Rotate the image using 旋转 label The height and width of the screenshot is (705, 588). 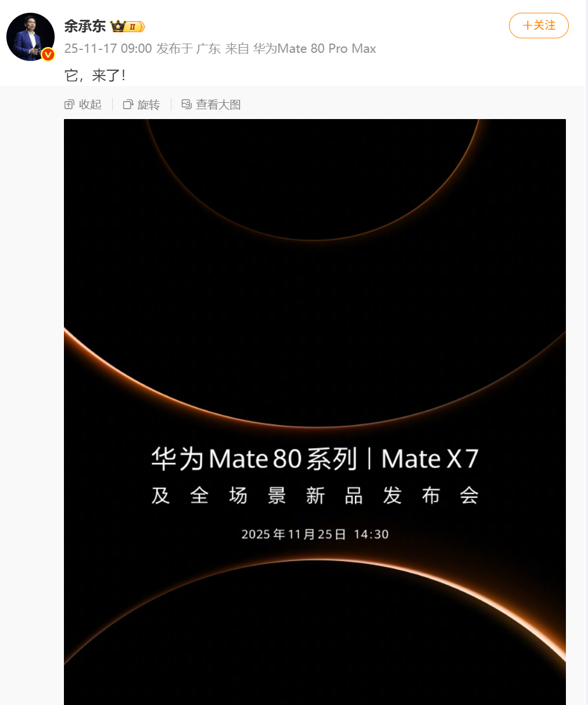149,105
